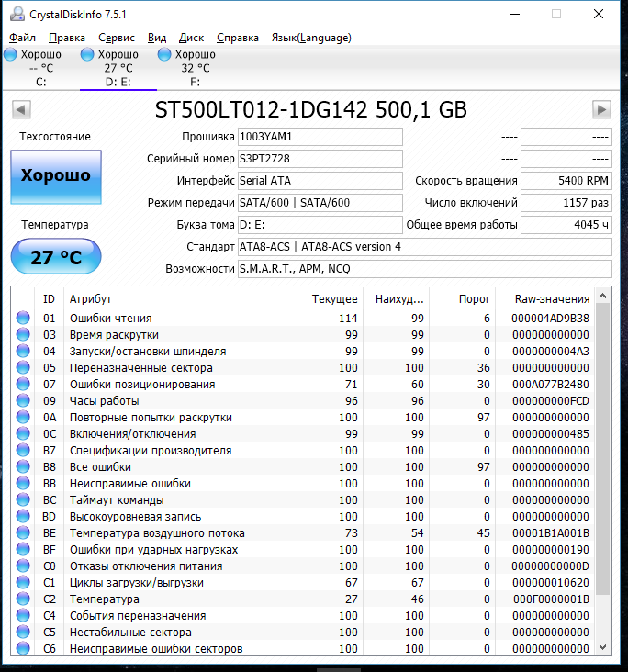Click status circle for Таймаут команды
628x672 pixels.
pos(23,499)
